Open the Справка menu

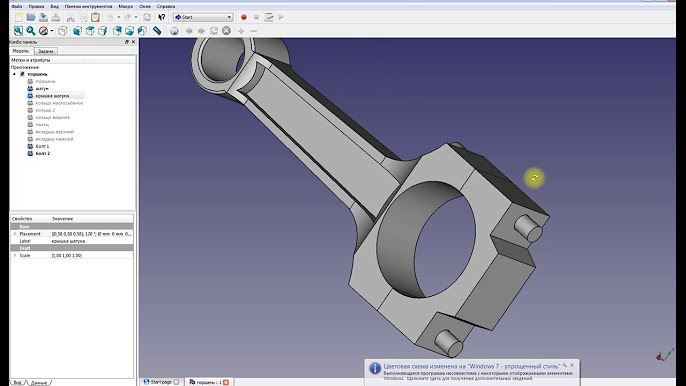[x=166, y=6]
